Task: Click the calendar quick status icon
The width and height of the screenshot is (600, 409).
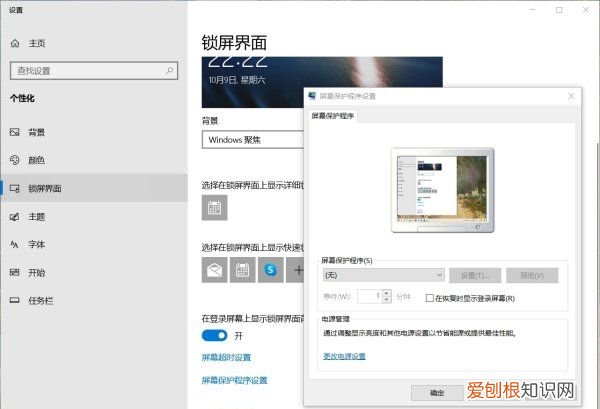Action: [243, 270]
